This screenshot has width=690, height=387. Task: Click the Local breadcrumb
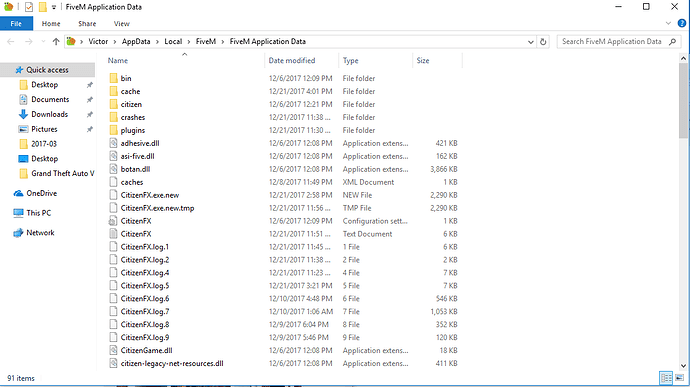[x=173, y=41]
